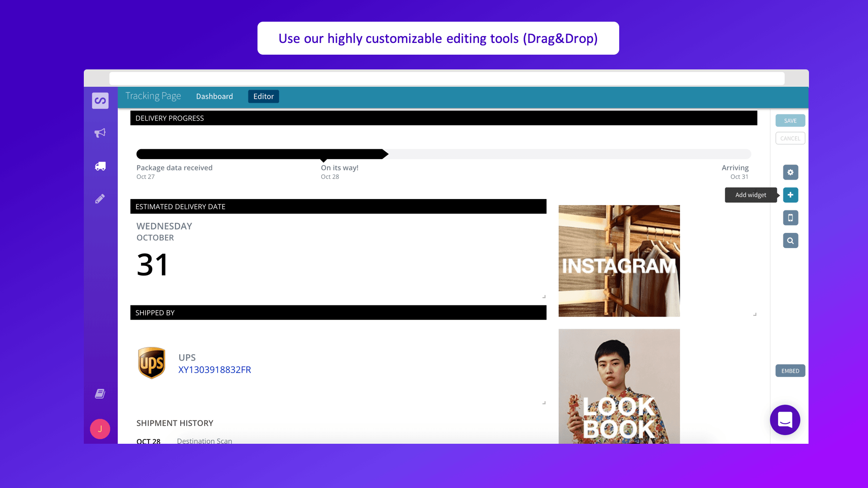This screenshot has height=488, width=868.
Task: Switch to the Dashboard tab
Action: 214,96
